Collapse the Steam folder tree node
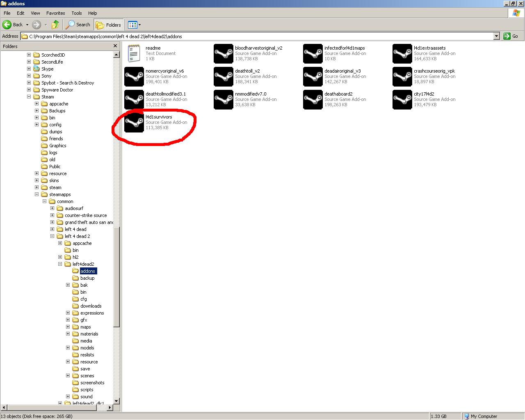525x420 pixels. click(x=29, y=97)
